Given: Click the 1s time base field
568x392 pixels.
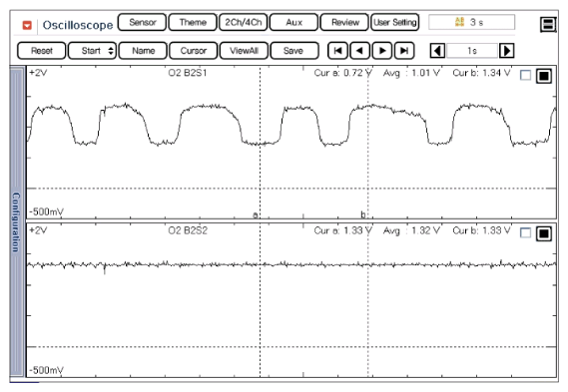Looking at the screenshot, I should pos(472,51).
